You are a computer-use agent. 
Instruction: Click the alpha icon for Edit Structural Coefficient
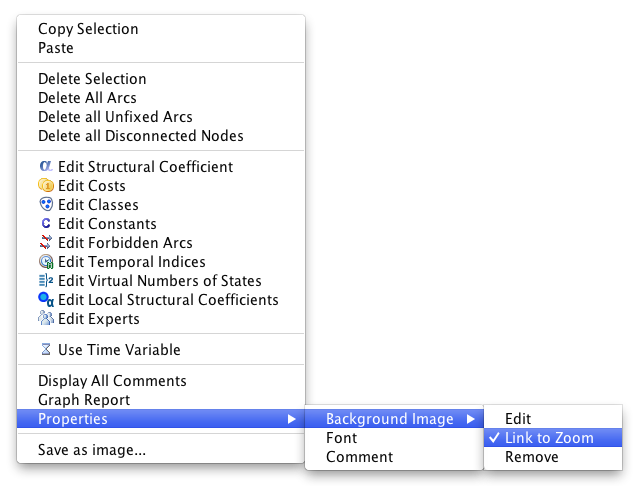pos(46,166)
